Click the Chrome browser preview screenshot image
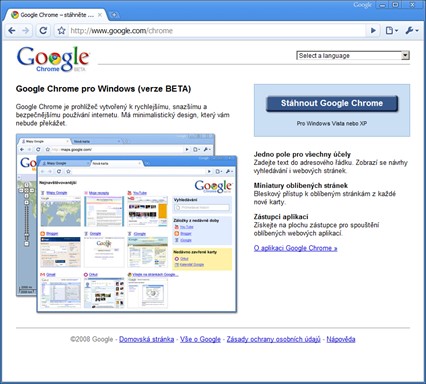The image size is (426, 384). coord(127,223)
